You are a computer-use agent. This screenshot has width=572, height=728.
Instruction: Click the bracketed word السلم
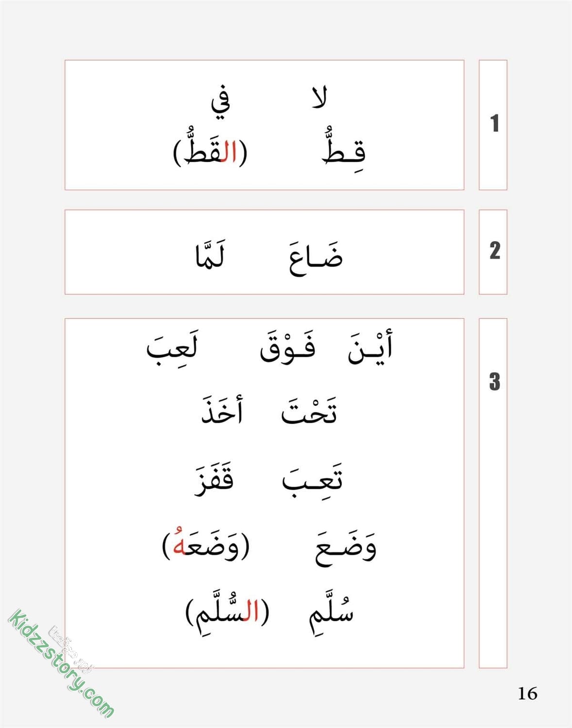[228, 612]
